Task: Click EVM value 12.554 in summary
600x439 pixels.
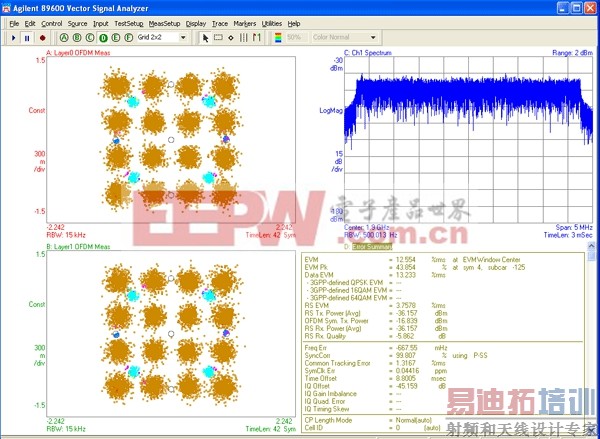Action: pyautogui.click(x=406, y=259)
